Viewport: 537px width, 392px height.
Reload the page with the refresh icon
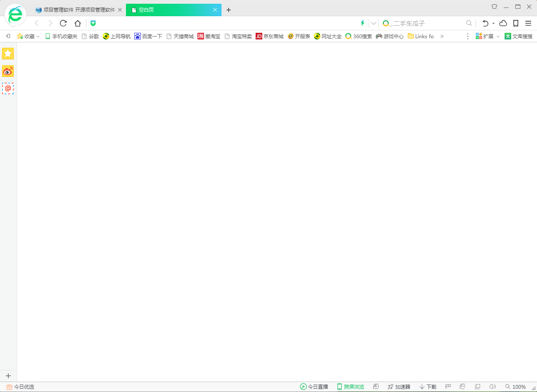point(63,23)
